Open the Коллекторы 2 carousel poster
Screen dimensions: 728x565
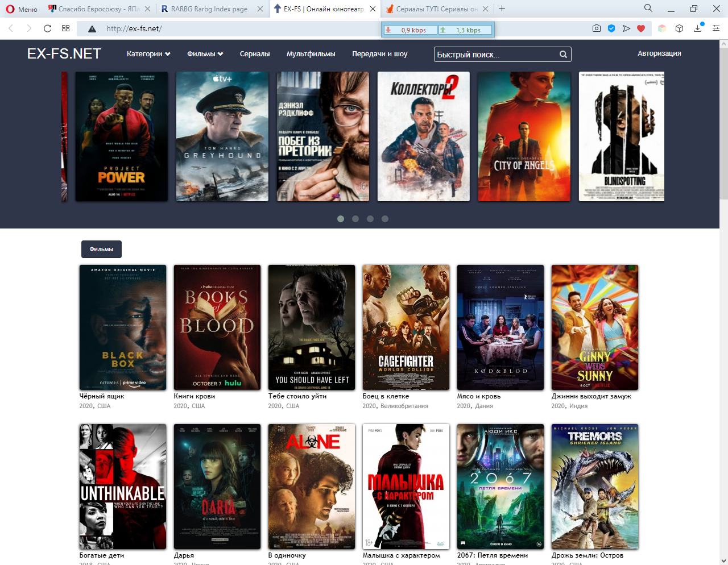coord(424,136)
